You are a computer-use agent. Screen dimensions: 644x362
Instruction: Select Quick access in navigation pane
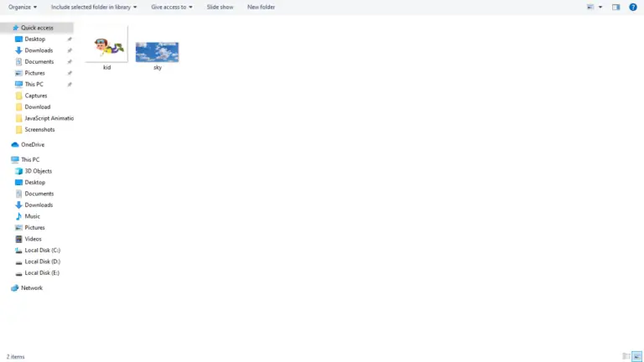point(37,28)
